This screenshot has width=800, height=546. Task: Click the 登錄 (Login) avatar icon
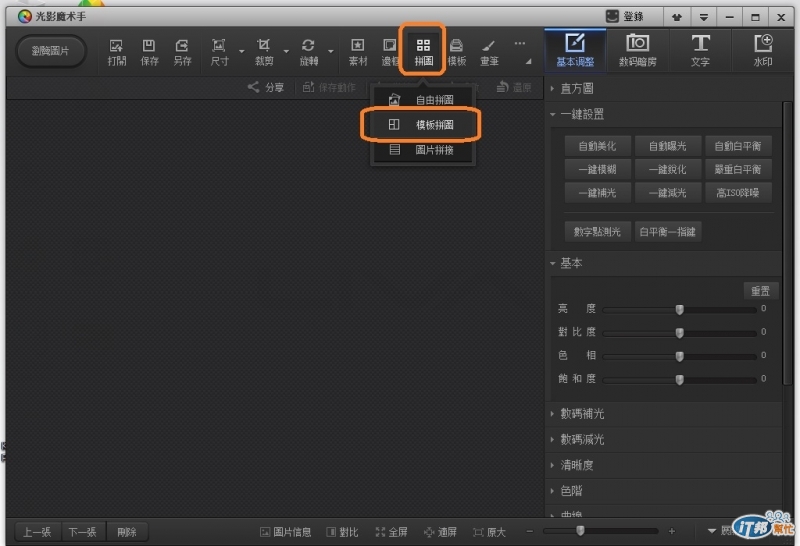click(x=612, y=16)
